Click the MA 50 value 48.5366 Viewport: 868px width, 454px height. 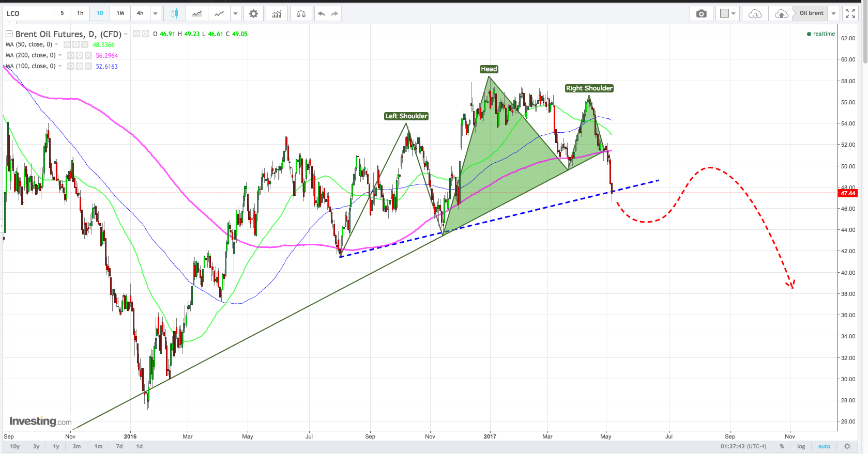click(x=103, y=45)
